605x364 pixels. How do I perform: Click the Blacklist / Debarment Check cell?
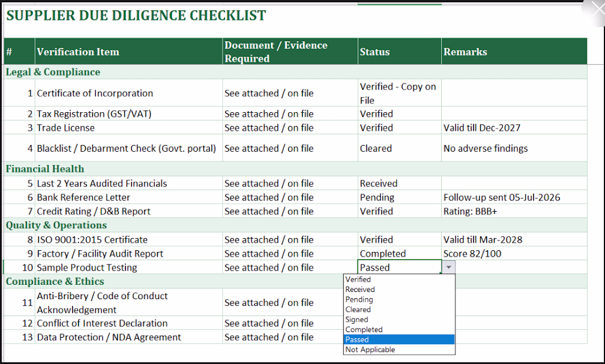click(x=129, y=148)
